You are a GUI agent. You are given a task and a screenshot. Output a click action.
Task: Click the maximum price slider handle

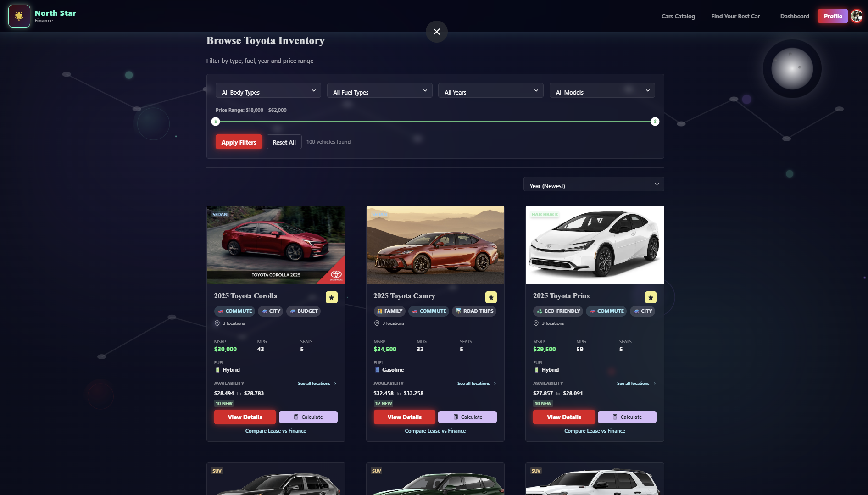point(655,122)
